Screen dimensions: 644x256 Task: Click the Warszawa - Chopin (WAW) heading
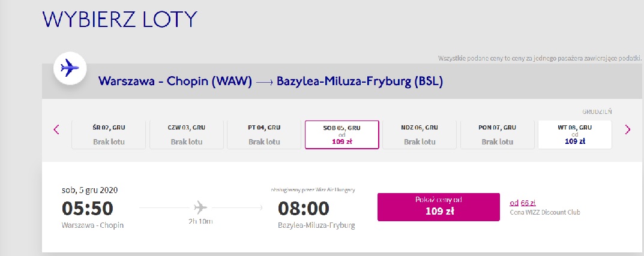click(175, 81)
